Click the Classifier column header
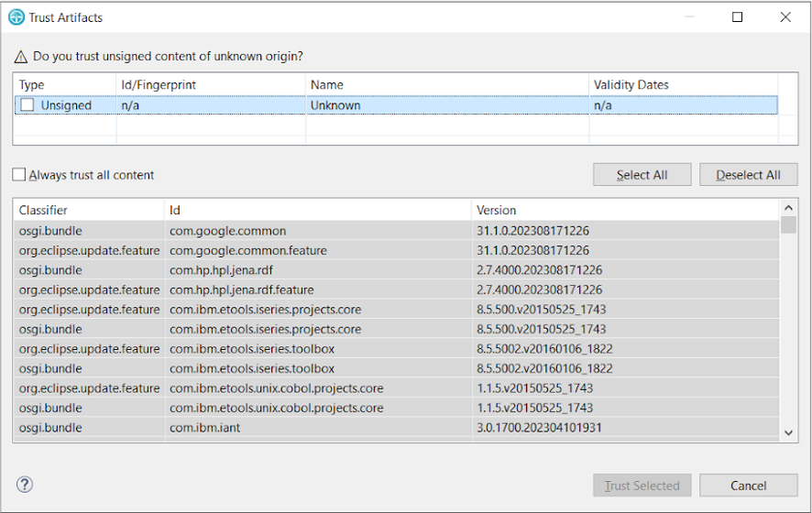812x513 pixels. click(x=89, y=210)
